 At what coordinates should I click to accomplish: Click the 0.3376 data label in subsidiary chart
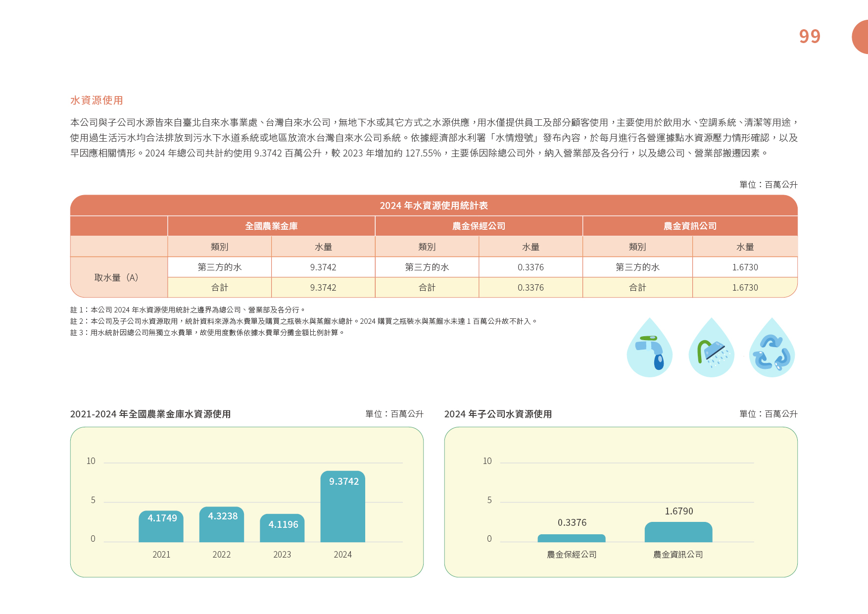pos(572,523)
